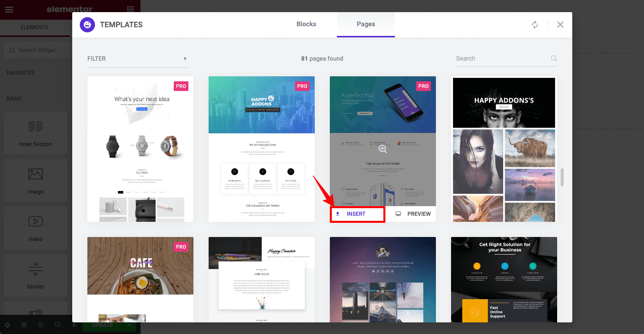Click the '81 pages found' text
644x334 pixels.
click(322, 59)
